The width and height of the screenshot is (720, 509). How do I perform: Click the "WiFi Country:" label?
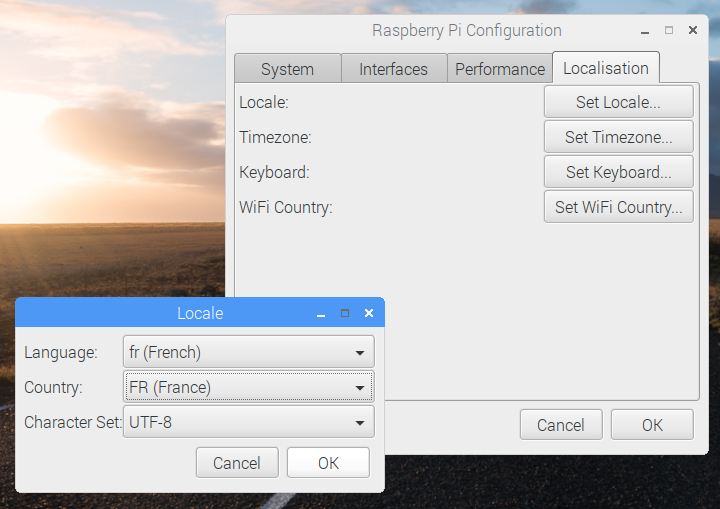(x=286, y=207)
